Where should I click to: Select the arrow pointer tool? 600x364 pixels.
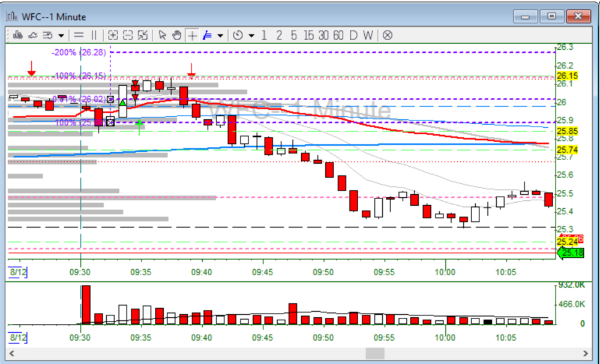(162, 35)
